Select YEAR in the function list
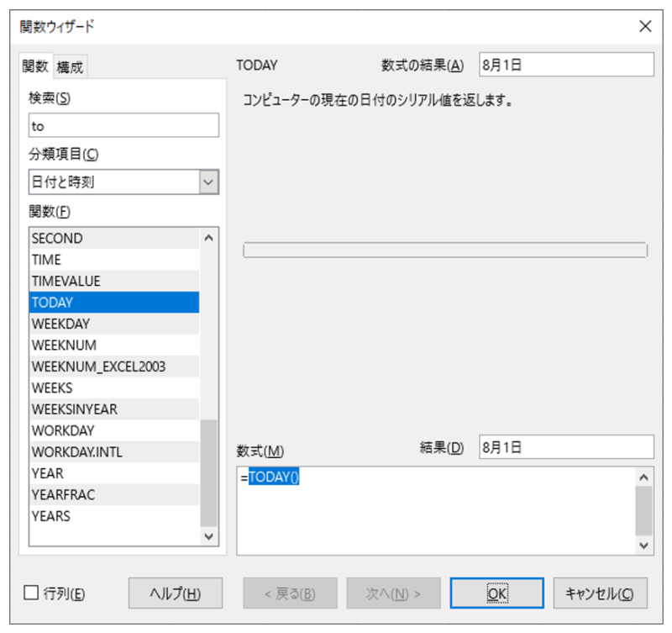 pyautogui.click(x=114, y=473)
